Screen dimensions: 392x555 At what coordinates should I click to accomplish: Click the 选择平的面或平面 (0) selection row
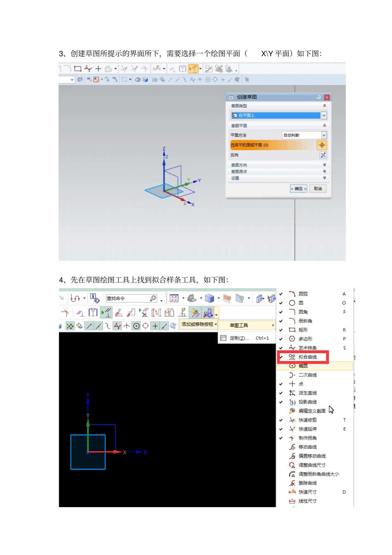273,145
